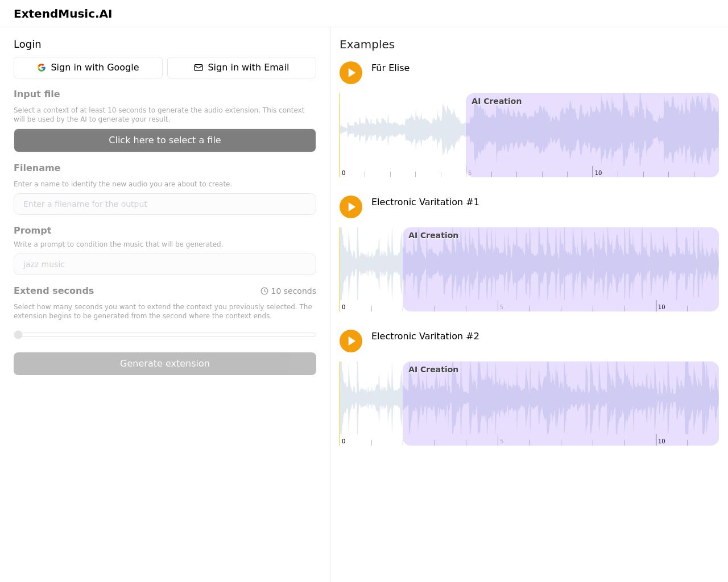Click the 'Electronic Varitation #2' title
Screen dimensions: 728x582
(x=425, y=336)
